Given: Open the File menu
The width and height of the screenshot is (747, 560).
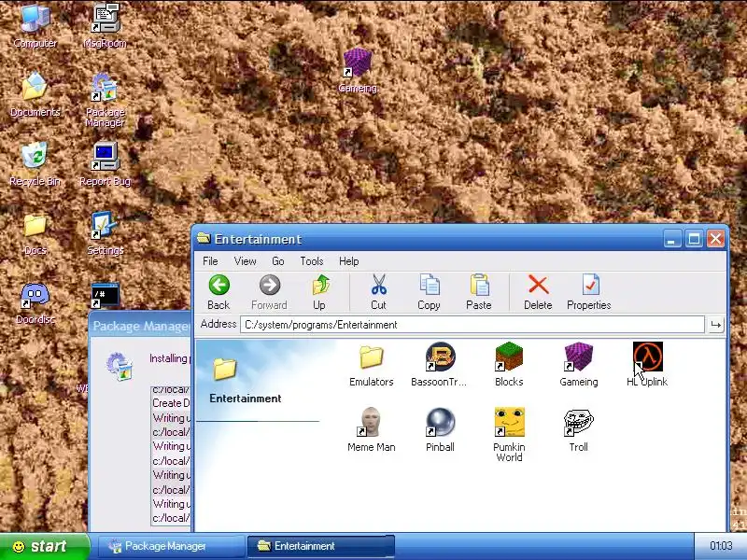Looking at the screenshot, I should pos(210,261).
